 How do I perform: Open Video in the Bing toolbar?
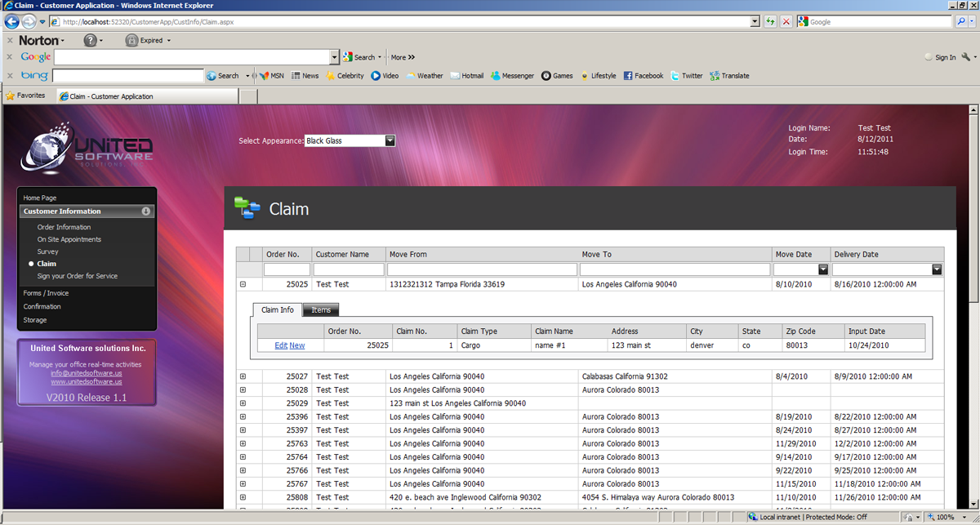coord(385,76)
